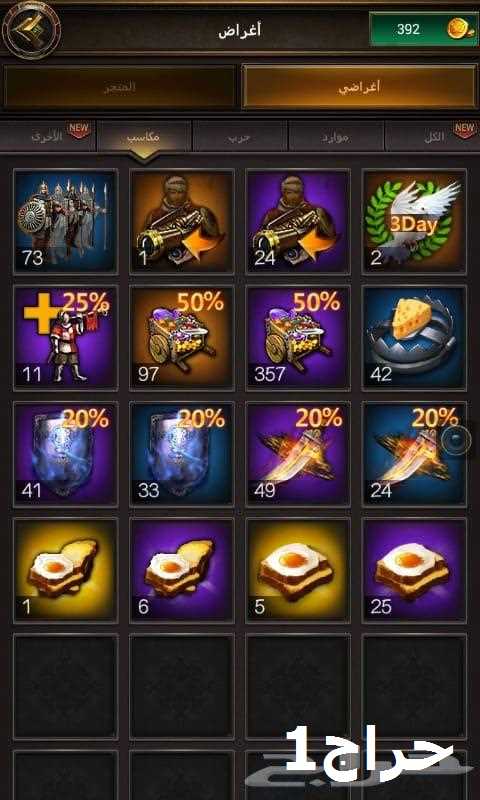This screenshot has width=480, height=800.
Task: Select the orange cannon item with count 1
Action: click(182, 222)
